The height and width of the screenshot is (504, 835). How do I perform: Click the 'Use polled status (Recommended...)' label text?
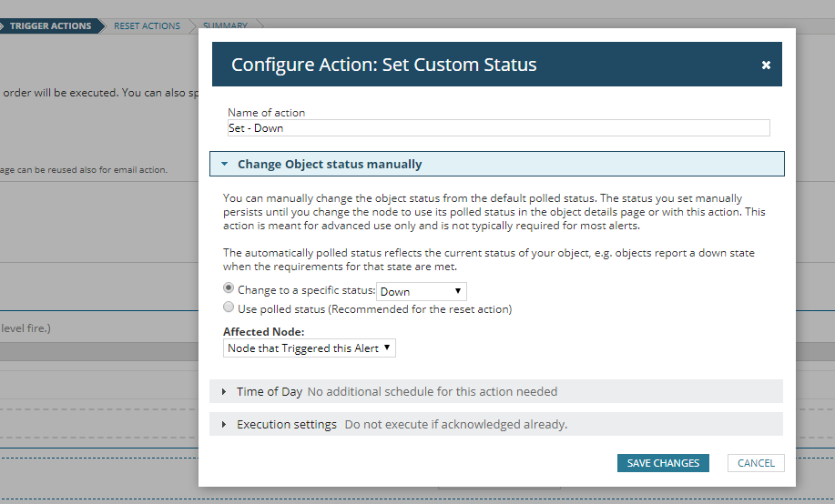click(374, 309)
